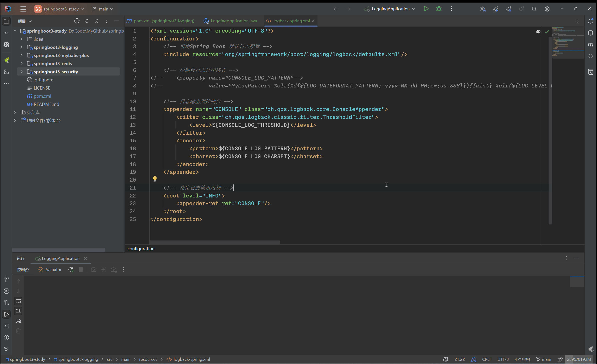The width and height of the screenshot is (597, 364).
Task: Open Search Everywhere with the magnifier icon
Action: pyautogui.click(x=534, y=9)
